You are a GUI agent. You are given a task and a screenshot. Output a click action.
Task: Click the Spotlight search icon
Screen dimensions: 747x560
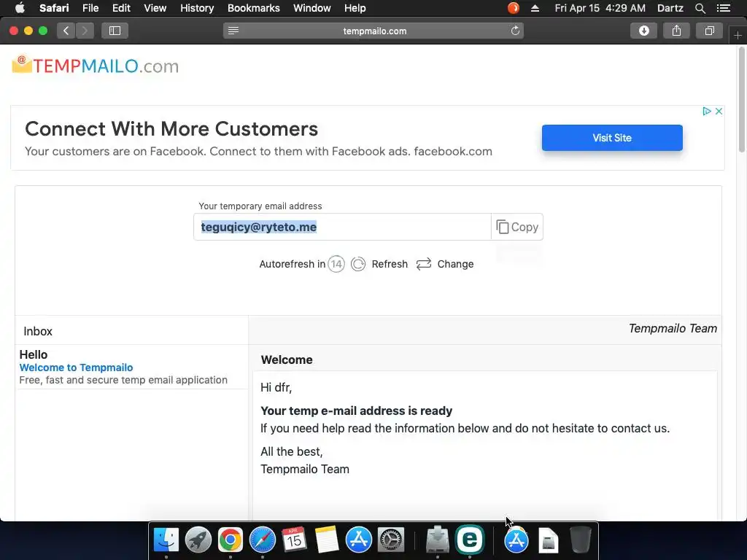(x=700, y=8)
